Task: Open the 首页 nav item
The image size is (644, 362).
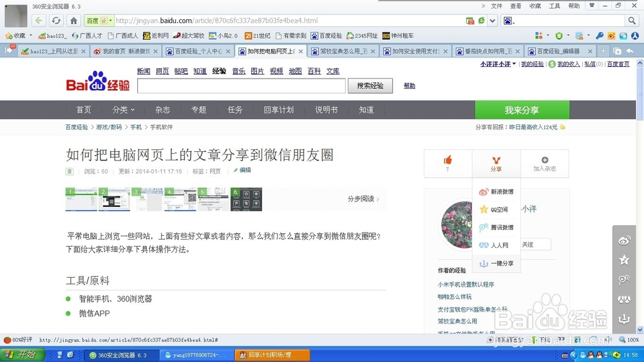Action: point(84,110)
